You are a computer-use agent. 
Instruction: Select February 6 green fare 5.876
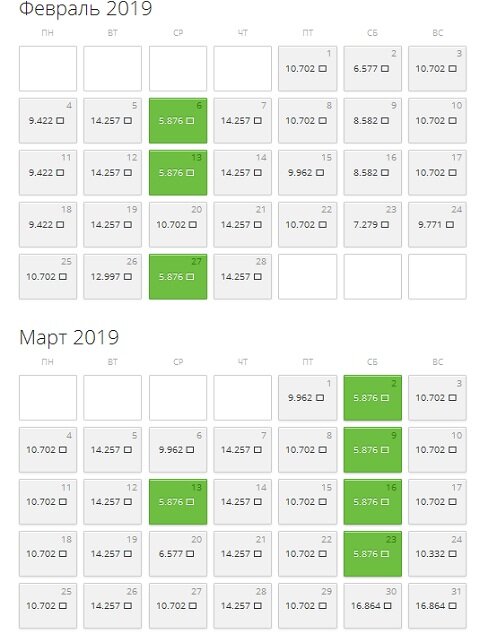pos(178,120)
